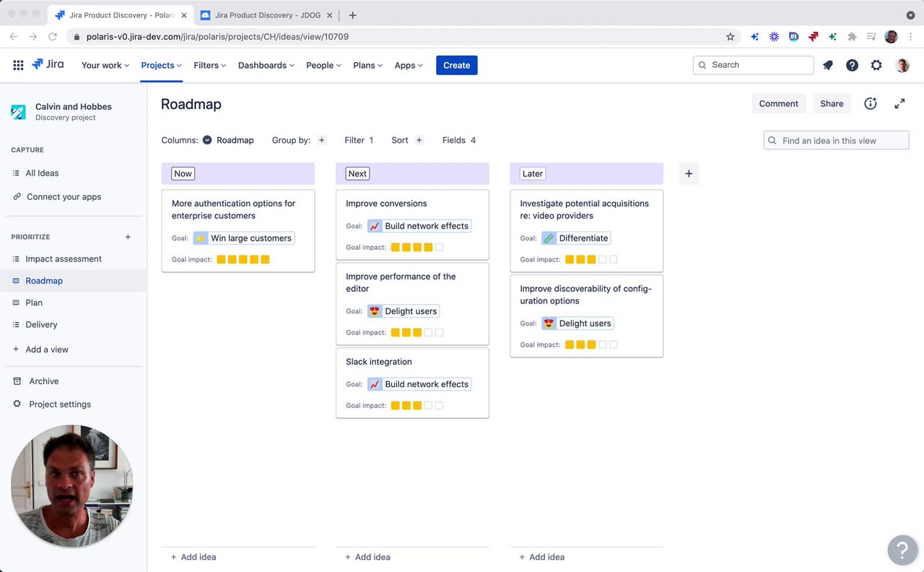
Task: Switch to the second Jira Product Discovery tab
Action: pos(266,15)
